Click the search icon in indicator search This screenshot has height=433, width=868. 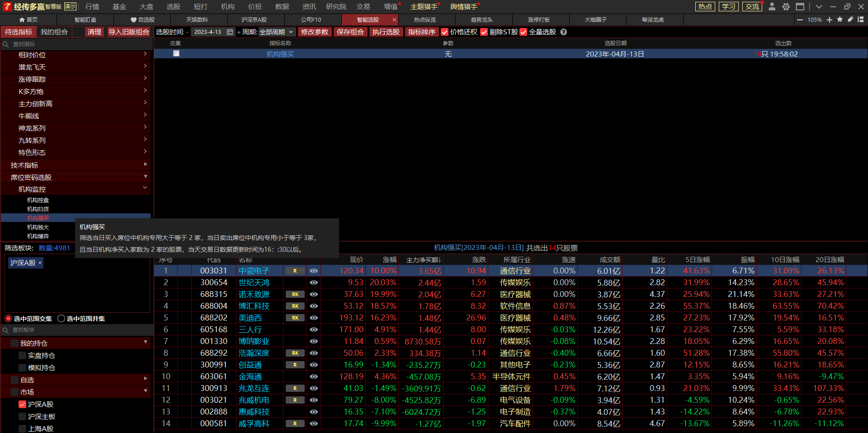(6, 44)
